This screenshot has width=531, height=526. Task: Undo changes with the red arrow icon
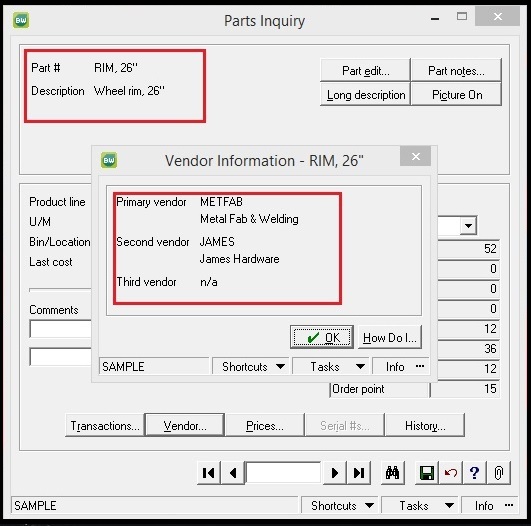tap(451, 472)
